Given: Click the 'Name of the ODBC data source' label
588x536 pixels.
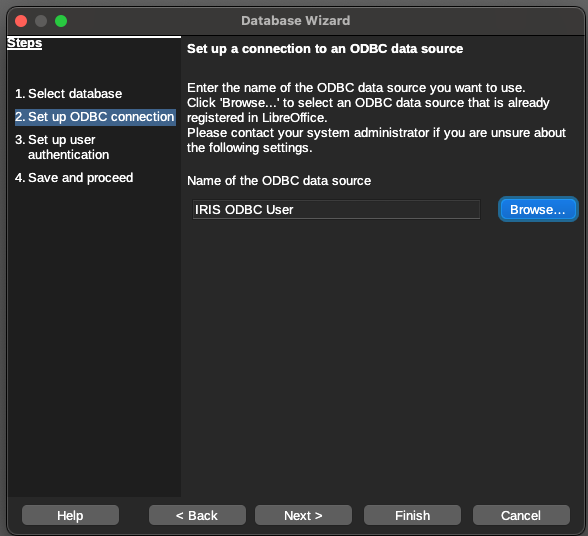Looking at the screenshot, I should [x=279, y=181].
